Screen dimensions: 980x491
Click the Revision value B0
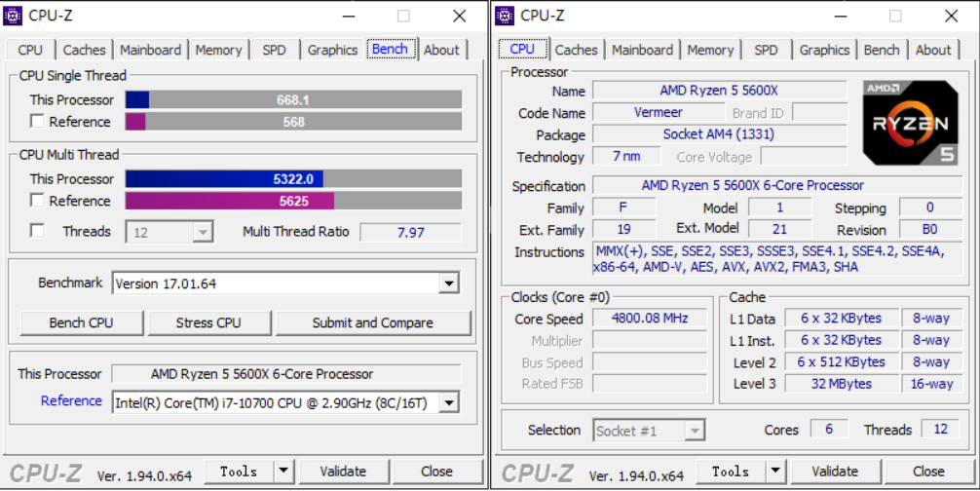coord(930,229)
